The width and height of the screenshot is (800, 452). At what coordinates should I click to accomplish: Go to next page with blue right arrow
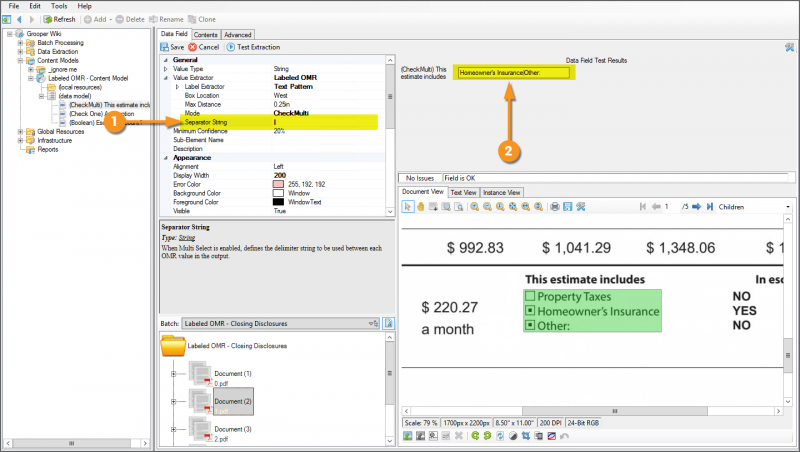tap(696, 207)
